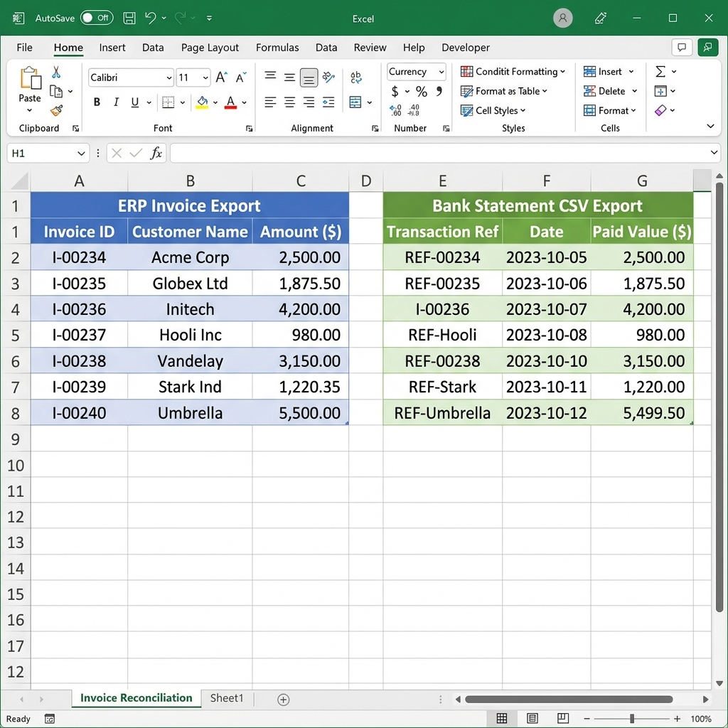728x728 pixels.
Task: Toggle Underline formatting
Action: click(x=135, y=102)
